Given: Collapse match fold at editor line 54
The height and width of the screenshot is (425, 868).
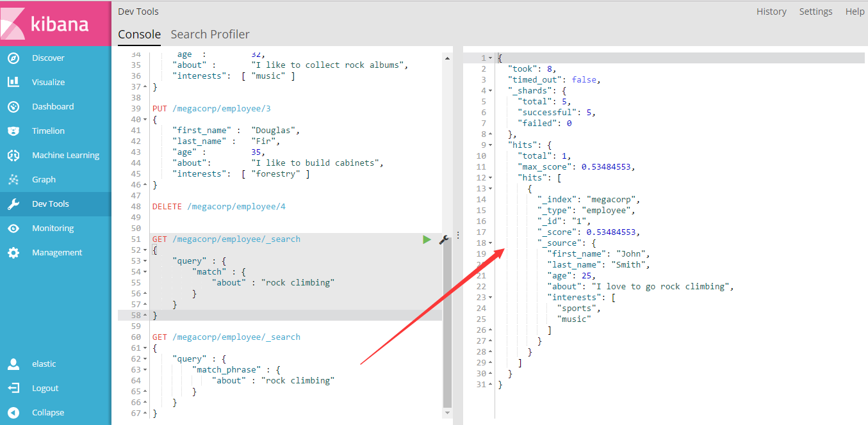Looking at the screenshot, I should [145, 272].
